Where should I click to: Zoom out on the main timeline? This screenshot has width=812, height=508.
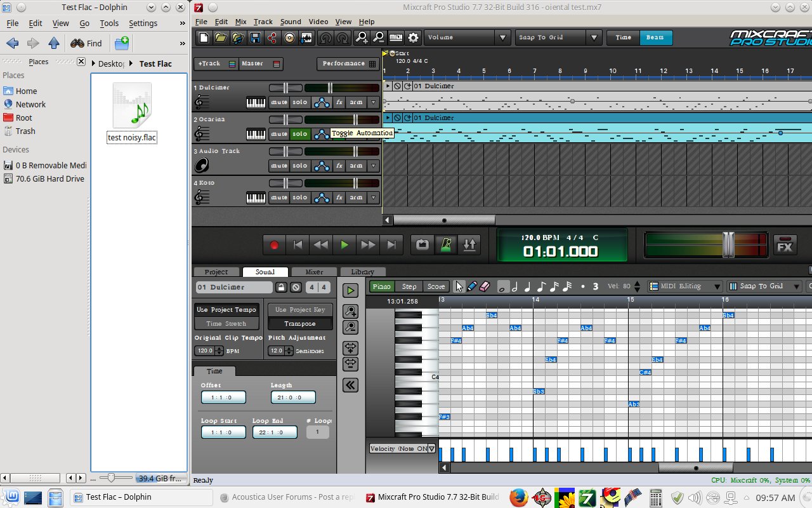[379, 37]
